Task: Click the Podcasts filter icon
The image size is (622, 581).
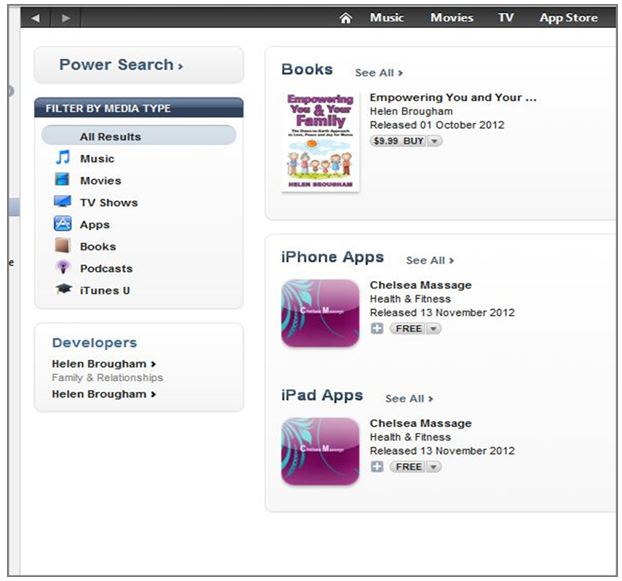Action: click(x=63, y=267)
